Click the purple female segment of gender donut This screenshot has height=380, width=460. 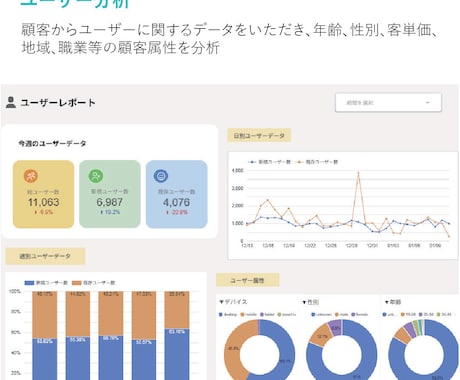336,327
